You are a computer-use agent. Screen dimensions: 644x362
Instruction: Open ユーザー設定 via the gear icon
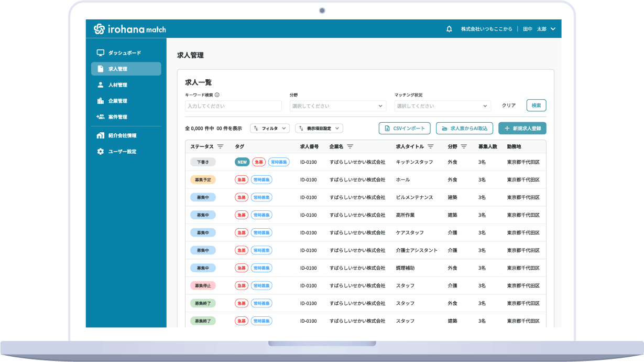[101, 152]
